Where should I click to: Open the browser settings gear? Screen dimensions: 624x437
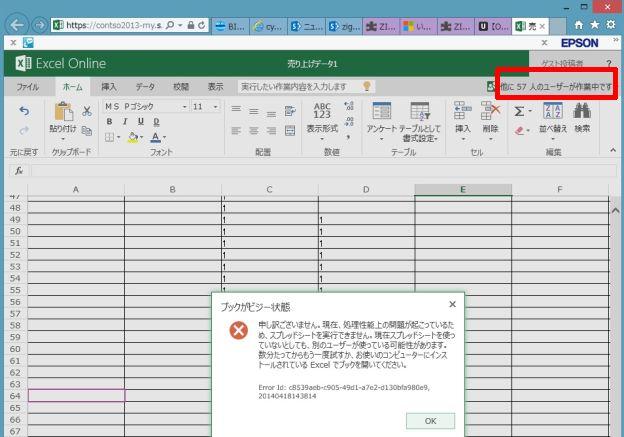click(x=611, y=25)
